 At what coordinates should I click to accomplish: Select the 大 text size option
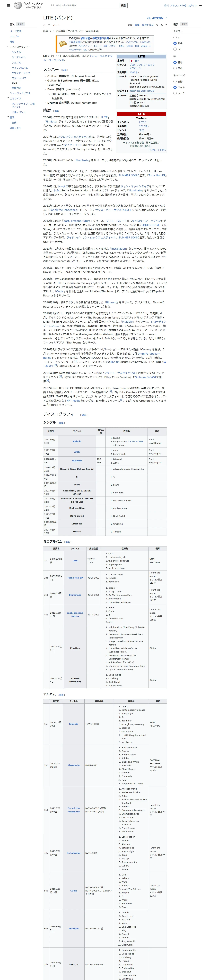coord(175,49)
